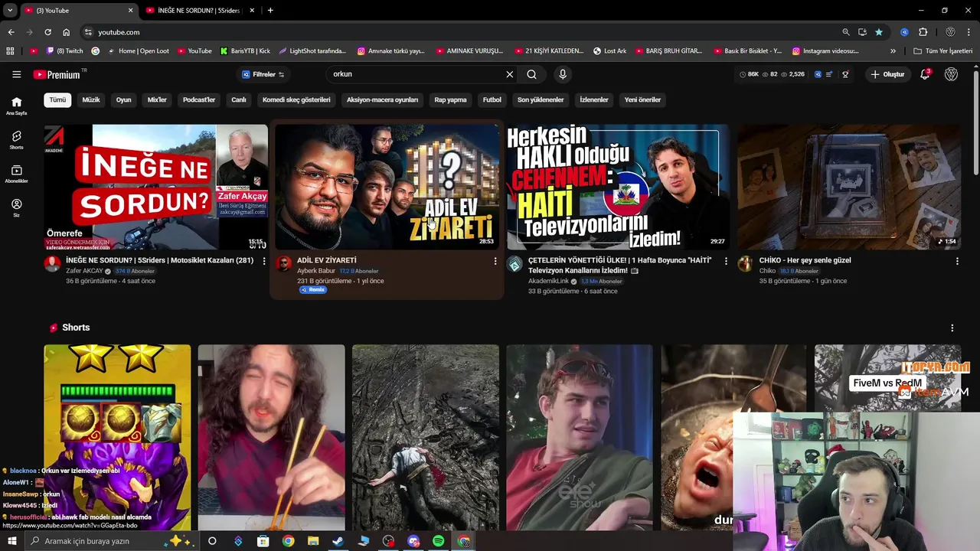Open YouTube notifications bell
The height and width of the screenshot is (551, 980).
coord(925,74)
